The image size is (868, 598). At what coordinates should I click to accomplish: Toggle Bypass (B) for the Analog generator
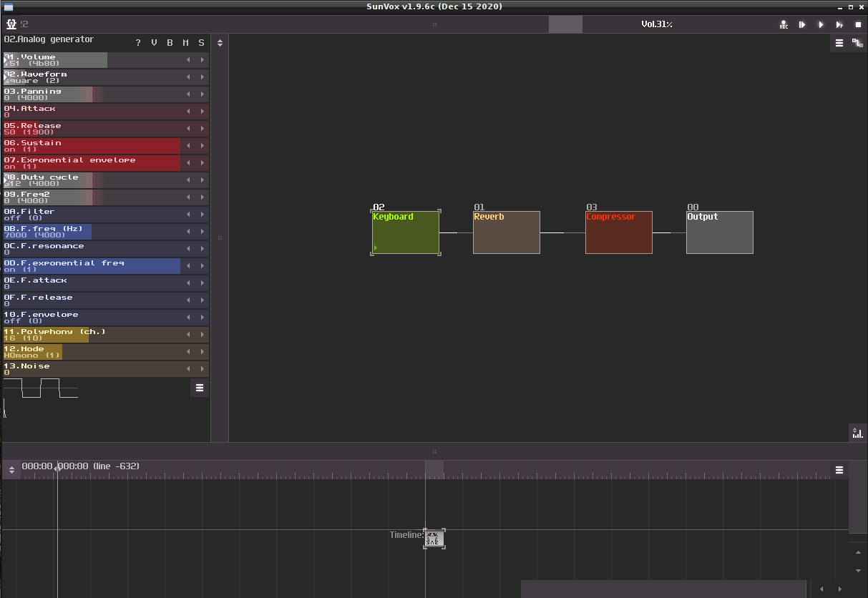pyautogui.click(x=170, y=43)
